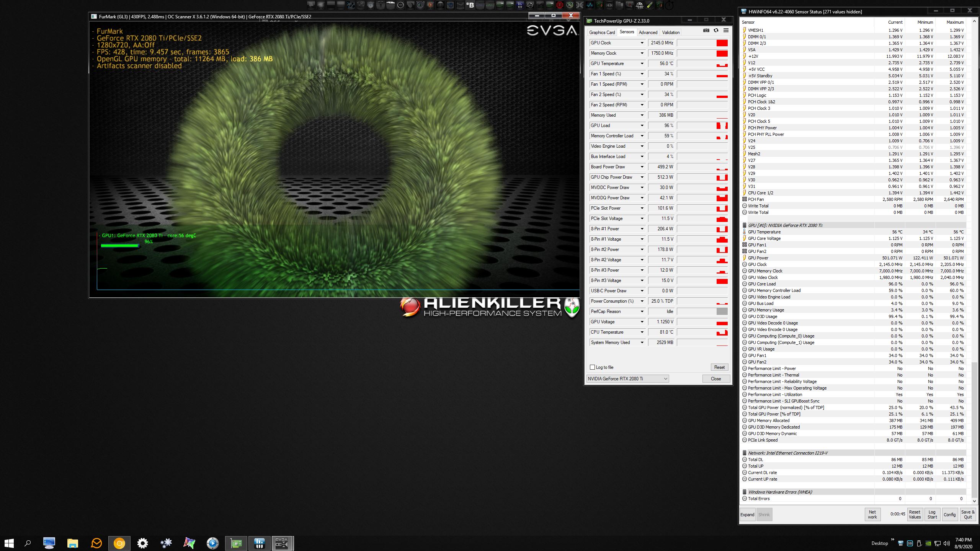
Task: Click the NVIDIA tray icon
Action: click(x=928, y=543)
